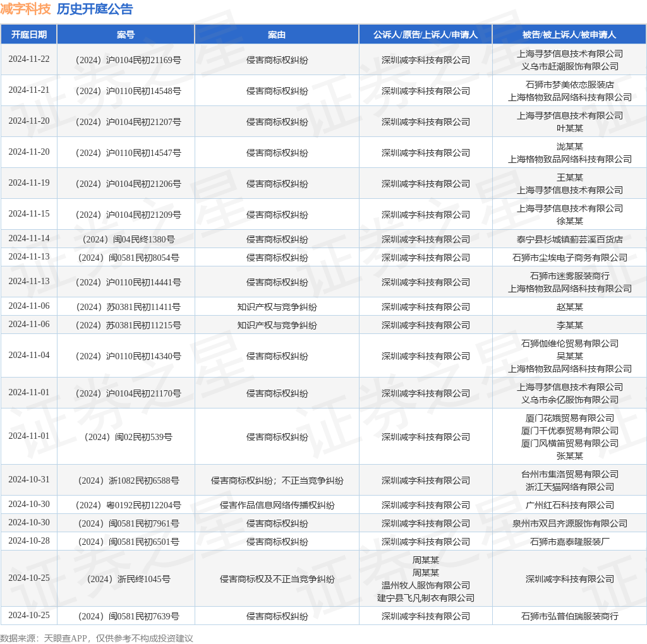Click defendant 厦门花娥贸易有限公司
The height and width of the screenshot is (644, 647).
click(x=569, y=418)
